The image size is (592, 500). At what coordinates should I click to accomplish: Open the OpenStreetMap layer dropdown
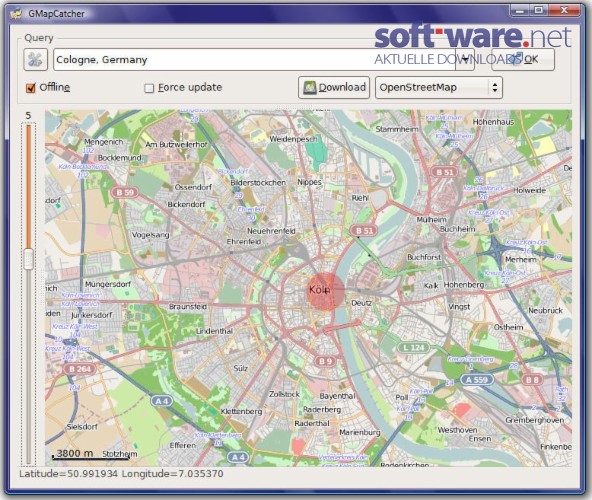click(439, 88)
